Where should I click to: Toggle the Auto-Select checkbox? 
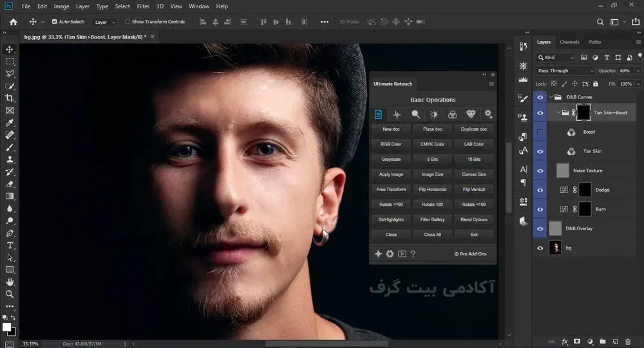[54, 22]
